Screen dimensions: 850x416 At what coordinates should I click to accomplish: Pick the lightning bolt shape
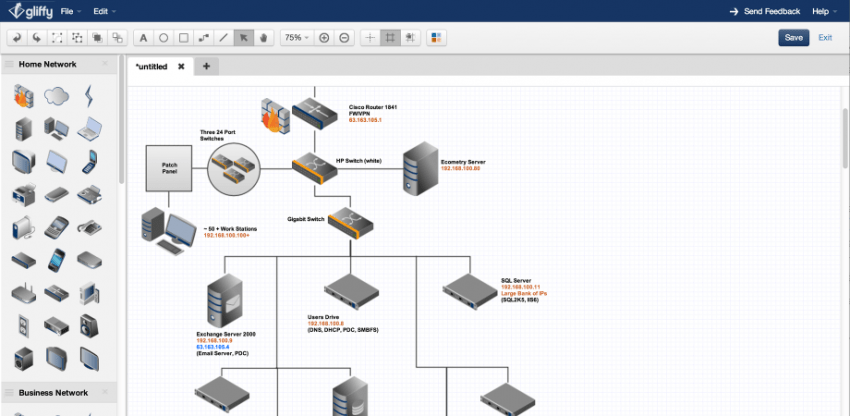[x=89, y=96]
